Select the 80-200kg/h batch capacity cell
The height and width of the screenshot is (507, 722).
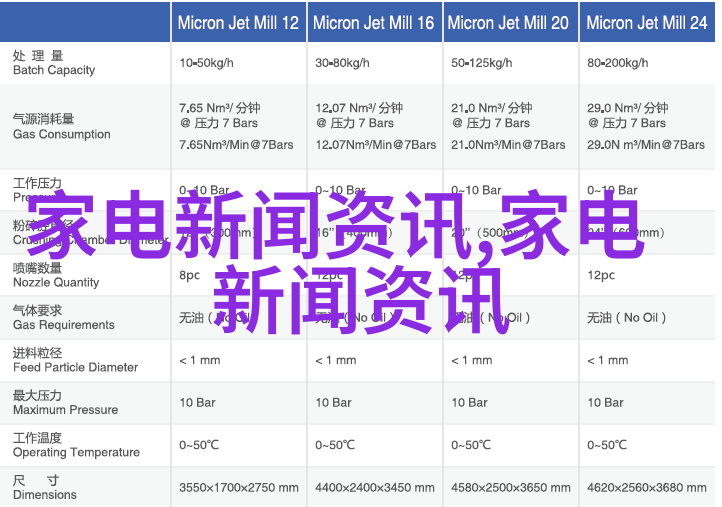pyautogui.click(x=620, y=63)
